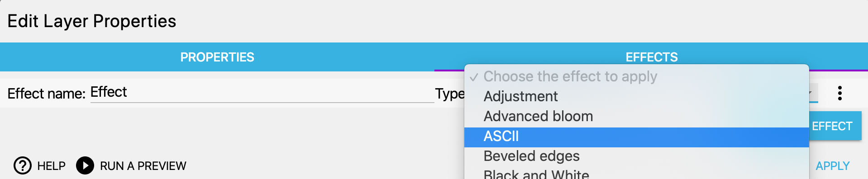This screenshot has height=179, width=868.
Task: Switch to the EFFECTS tab
Action: click(651, 57)
